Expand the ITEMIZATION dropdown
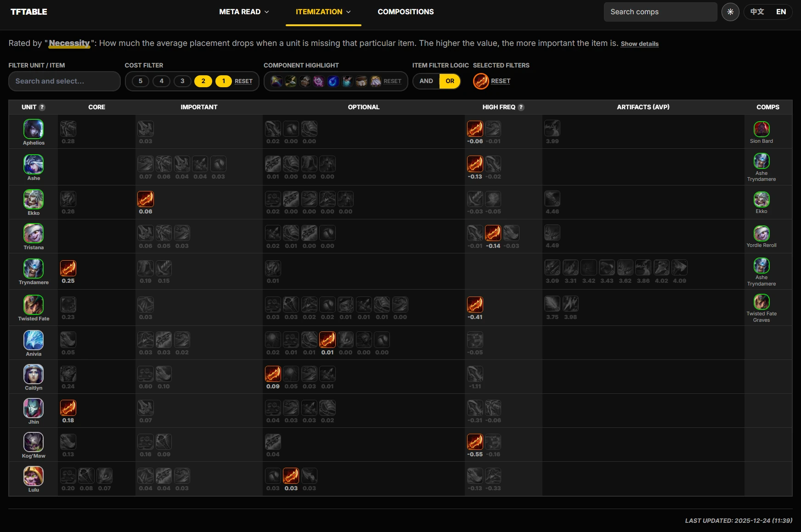The image size is (801, 532). pyautogui.click(x=323, y=12)
